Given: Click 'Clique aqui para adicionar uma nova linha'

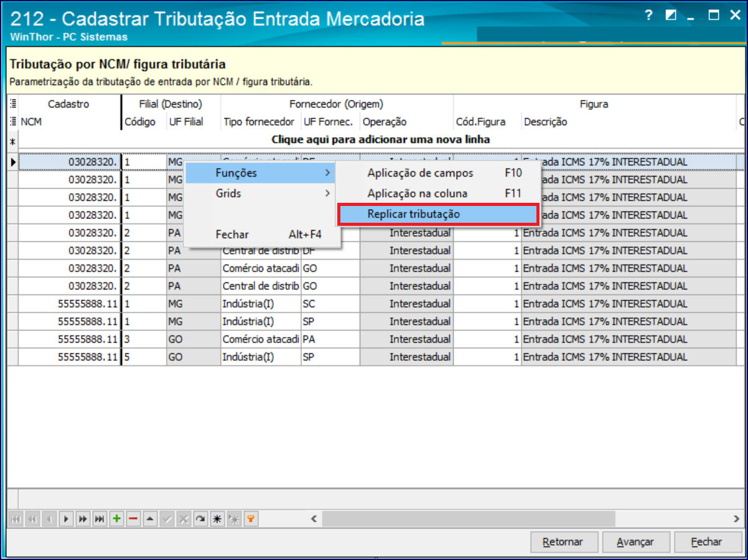Looking at the screenshot, I should click(381, 140).
